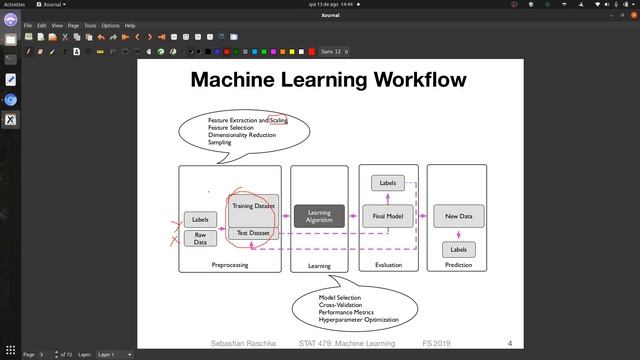The width and height of the screenshot is (640, 360).
Task: Select the Insert image tool
Action: 76,52
